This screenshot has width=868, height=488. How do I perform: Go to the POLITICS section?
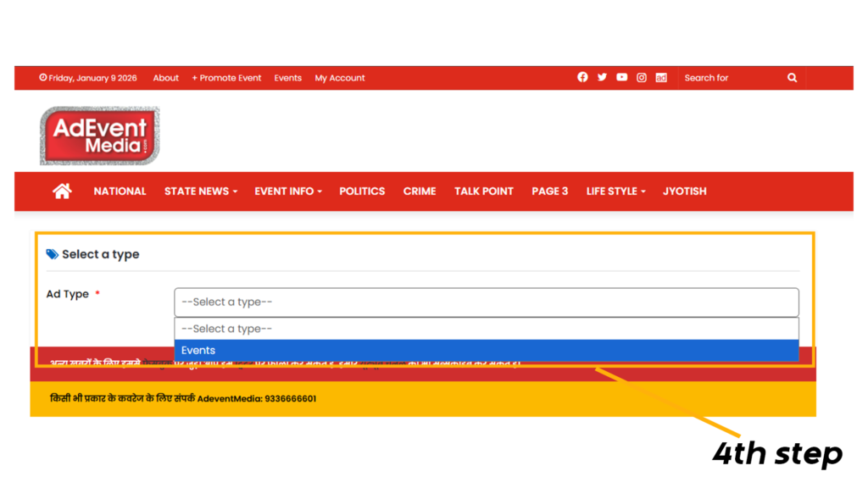pos(362,191)
